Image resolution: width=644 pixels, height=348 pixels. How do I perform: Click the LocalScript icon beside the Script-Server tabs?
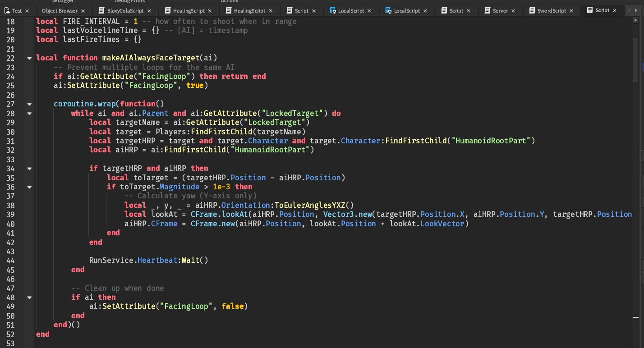(389, 10)
